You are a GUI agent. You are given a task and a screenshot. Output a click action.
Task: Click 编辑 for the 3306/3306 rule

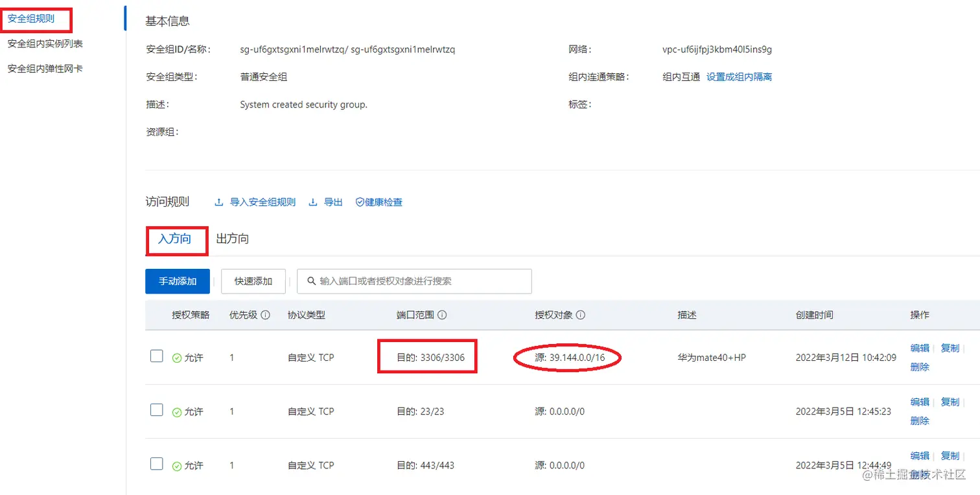point(920,348)
